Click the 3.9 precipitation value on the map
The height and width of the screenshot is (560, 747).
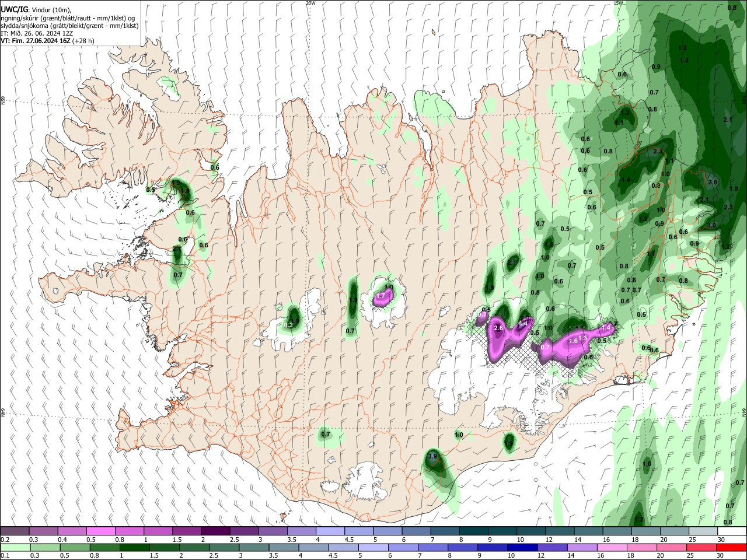tap(432, 456)
